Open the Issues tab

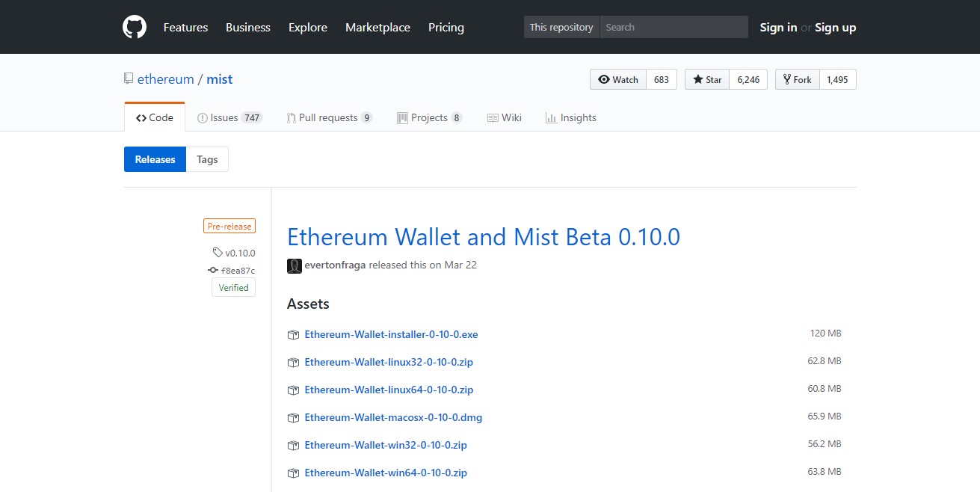(229, 117)
